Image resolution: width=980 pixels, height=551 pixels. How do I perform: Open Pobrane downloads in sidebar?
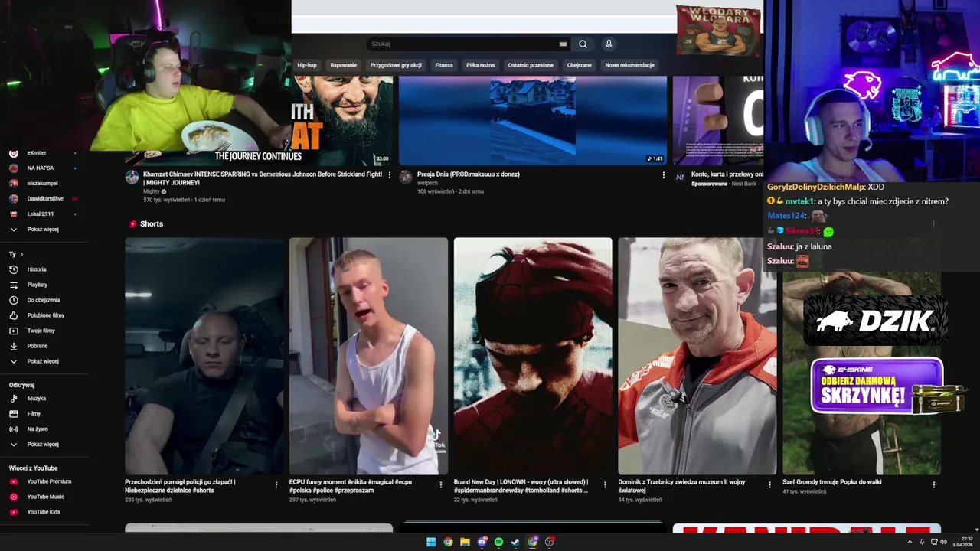click(x=37, y=346)
